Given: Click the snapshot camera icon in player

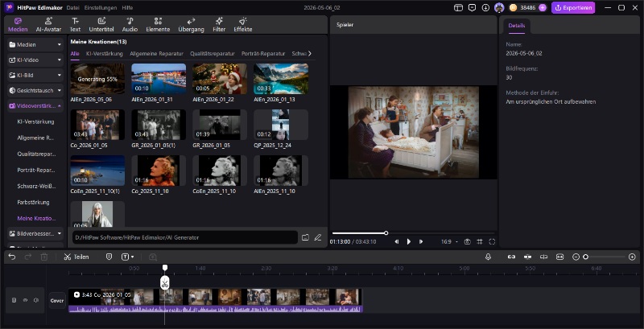Looking at the screenshot, I should point(468,241).
